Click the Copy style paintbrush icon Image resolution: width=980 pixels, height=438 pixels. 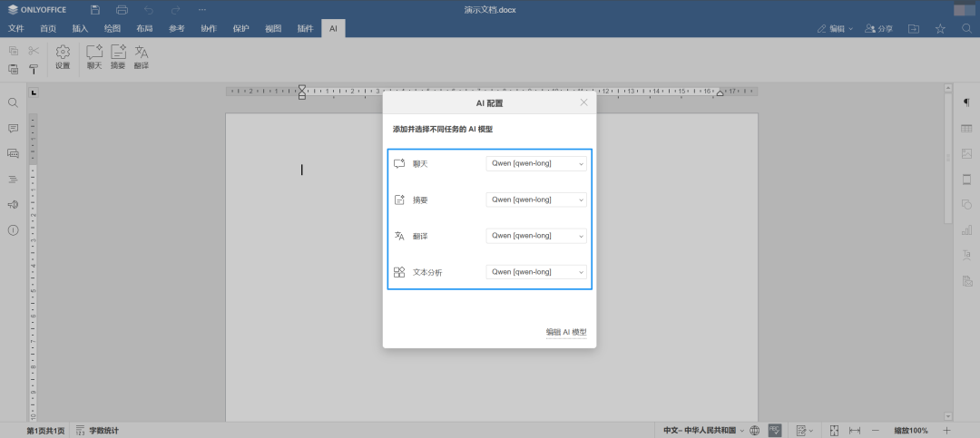pyautogui.click(x=34, y=69)
